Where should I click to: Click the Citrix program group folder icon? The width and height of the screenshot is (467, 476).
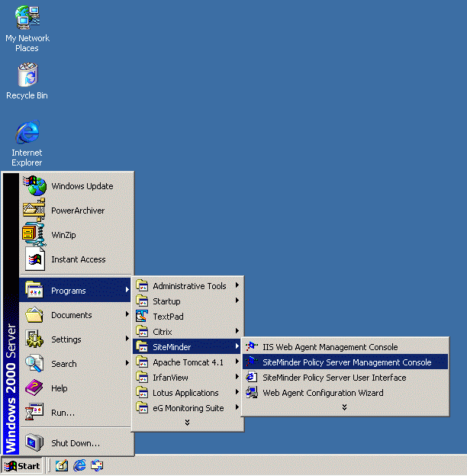142,331
